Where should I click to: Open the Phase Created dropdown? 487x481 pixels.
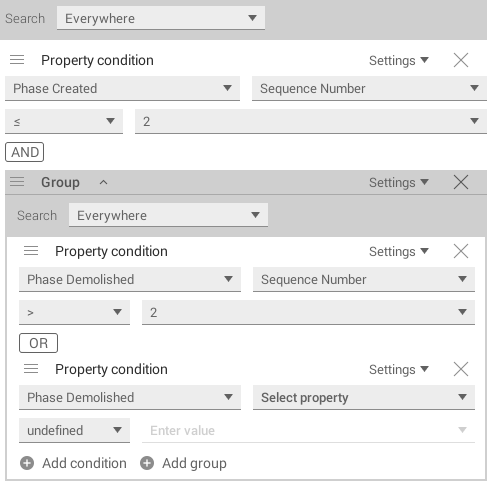pos(122,88)
